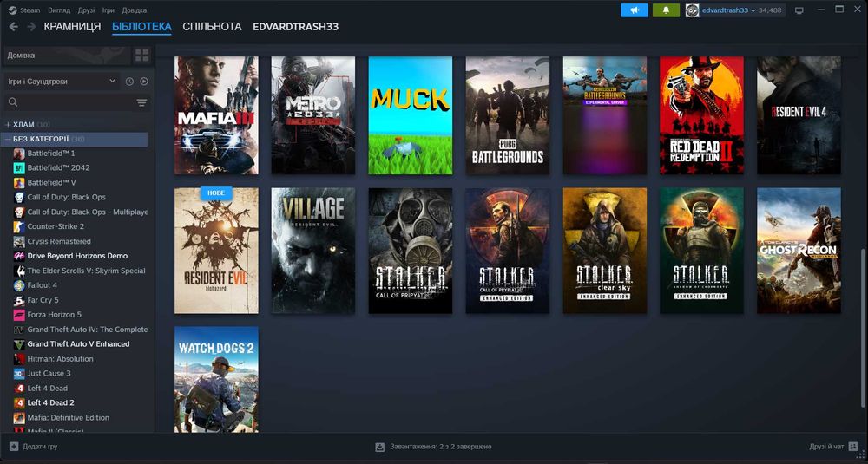This screenshot has height=464, width=868.
Task: Click the Left 4 Dead 2 icon
Action: pos(19,402)
